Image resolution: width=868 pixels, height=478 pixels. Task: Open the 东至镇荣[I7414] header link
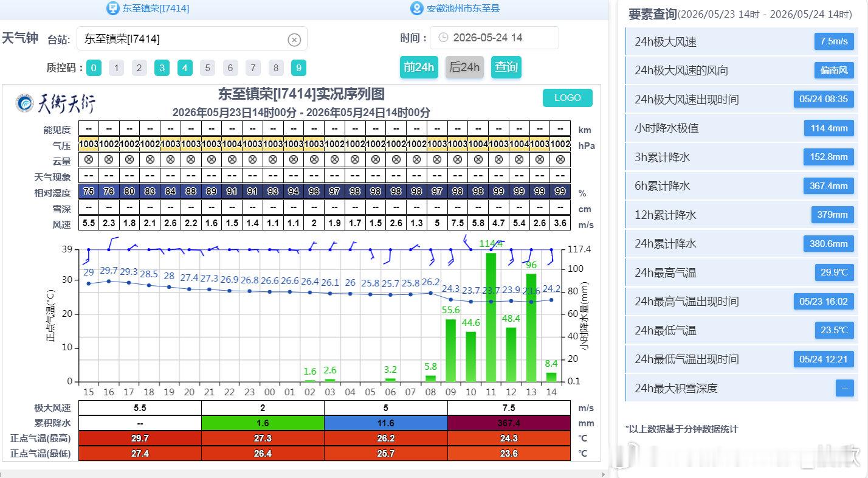[156, 9]
